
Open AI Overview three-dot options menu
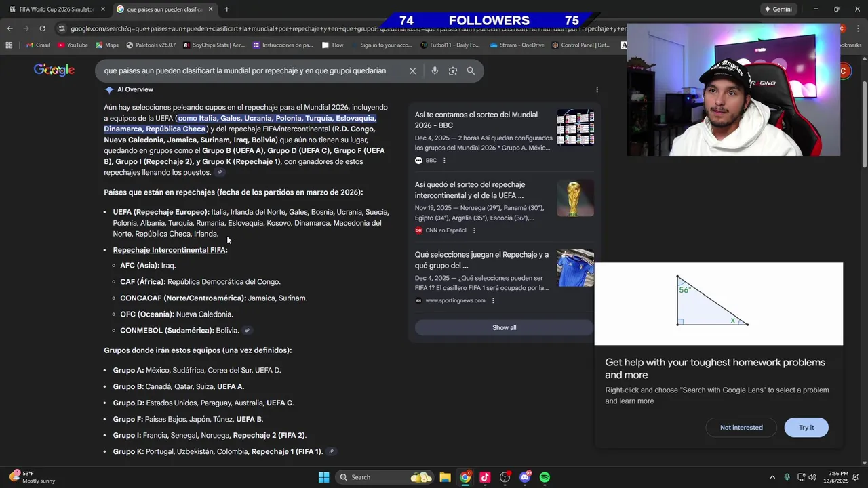(x=597, y=89)
